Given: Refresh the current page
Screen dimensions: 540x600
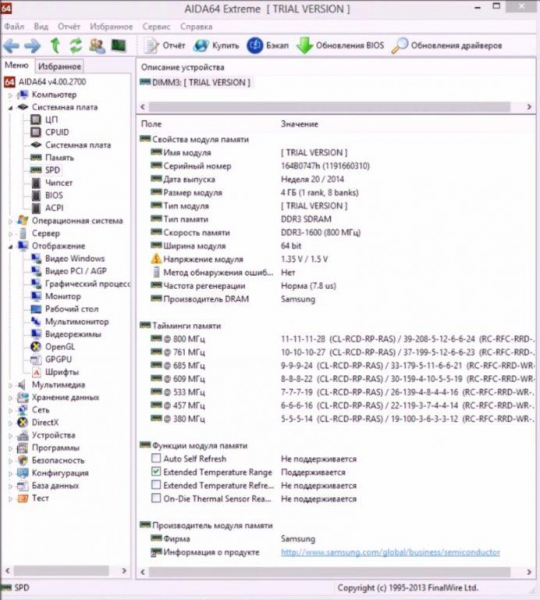Looking at the screenshot, I should 76,46.
